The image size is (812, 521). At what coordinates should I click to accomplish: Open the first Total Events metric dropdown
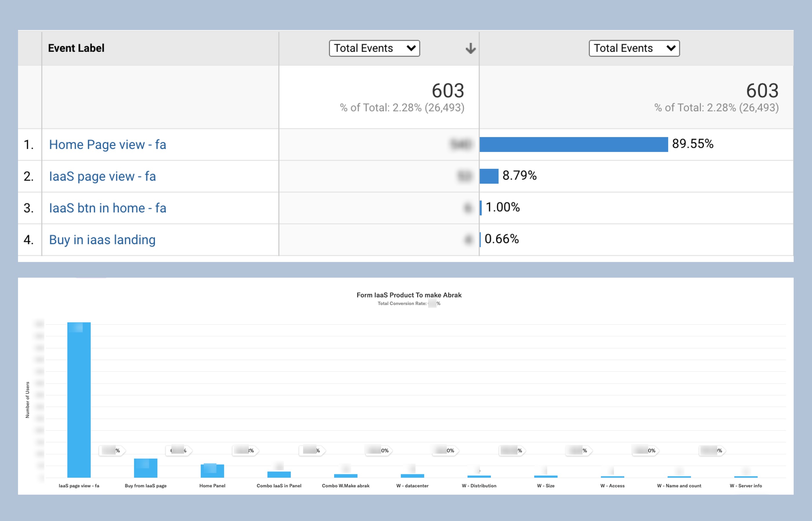(x=374, y=48)
